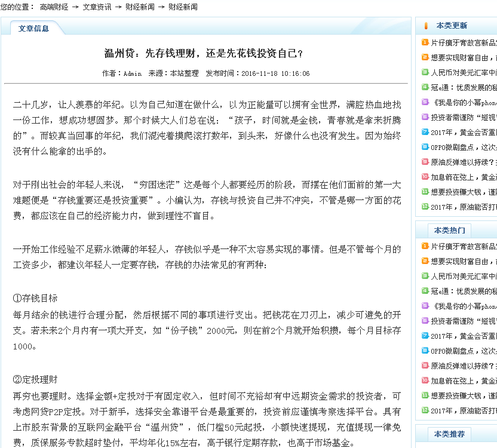The height and width of the screenshot is (448, 497).
Task: Open OPPO微剧盘点 article in 本类更新
Action: click(464, 147)
